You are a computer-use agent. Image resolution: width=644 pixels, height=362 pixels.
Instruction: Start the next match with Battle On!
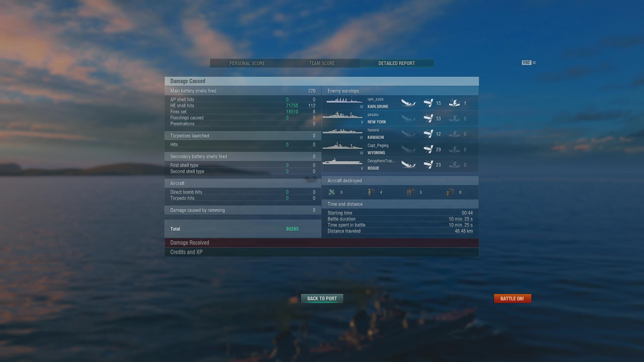click(x=512, y=298)
